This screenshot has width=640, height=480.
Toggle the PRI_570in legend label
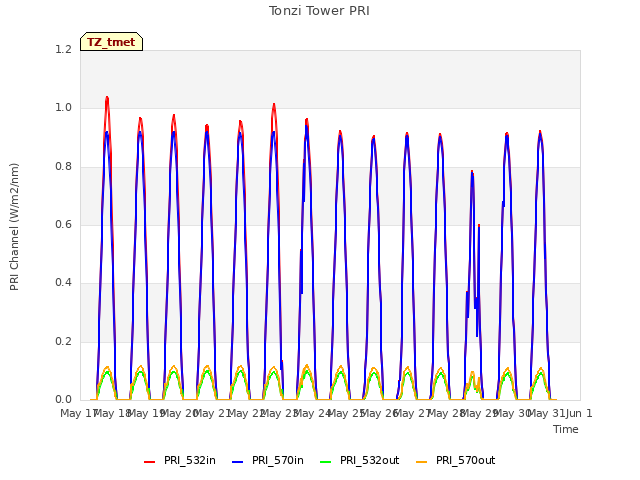[278, 460]
